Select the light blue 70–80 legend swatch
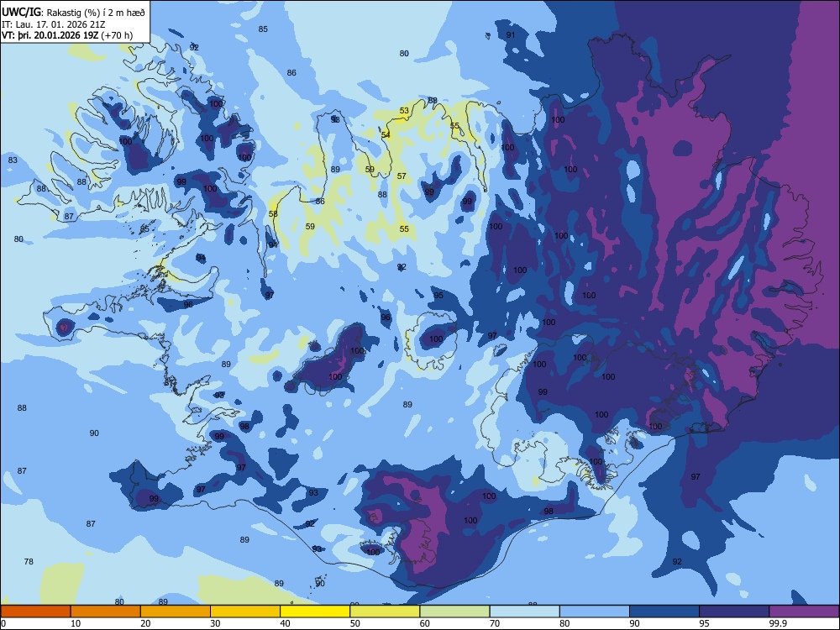 [x=524, y=612]
